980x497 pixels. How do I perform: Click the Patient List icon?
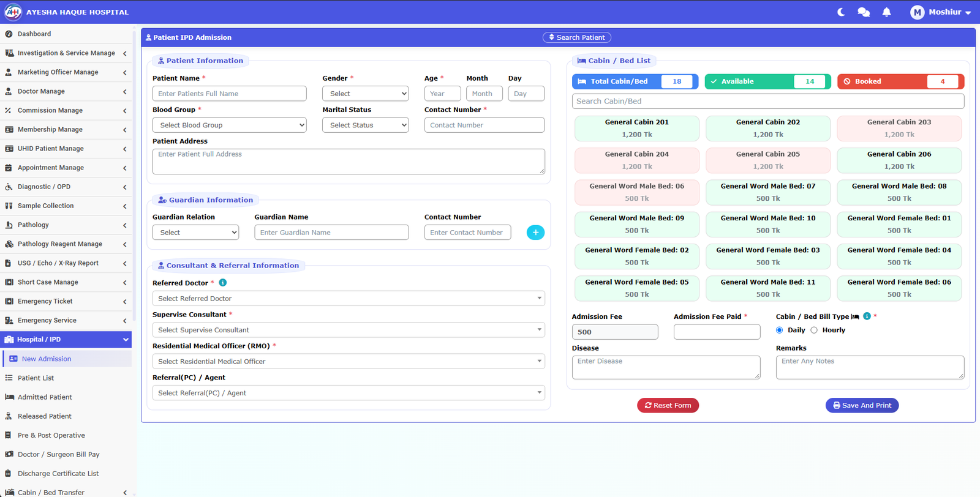click(x=9, y=378)
